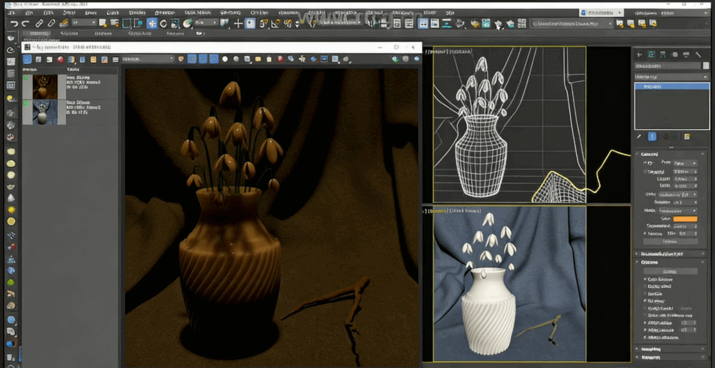Click the Redo arrow in main toolbar
The width and height of the screenshot is (715, 368).
tap(25, 24)
